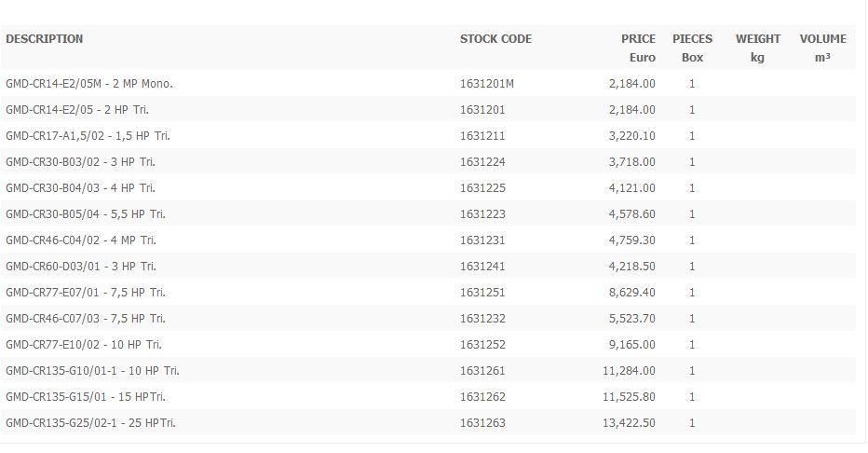The height and width of the screenshot is (453, 868).
Task: Select the GMD-CR14-E2/05M 2 MP Mono. description
Action: pos(89,84)
